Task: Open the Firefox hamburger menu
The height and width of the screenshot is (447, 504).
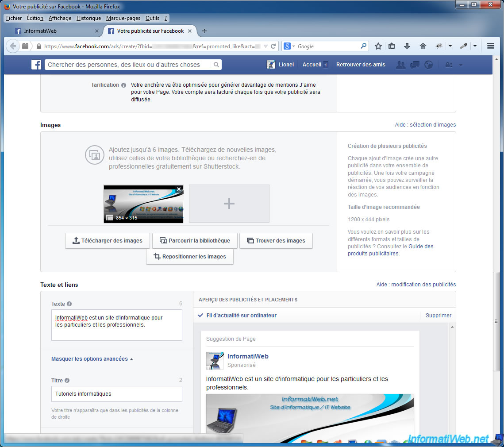Action: coord(490,46)
